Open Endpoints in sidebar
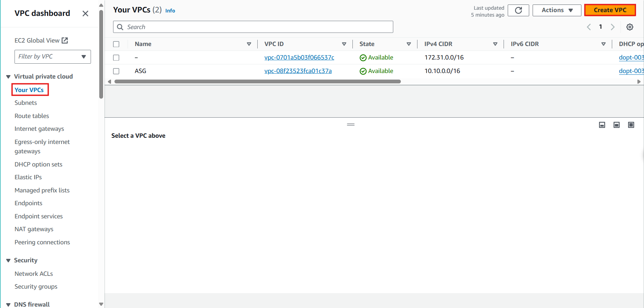644x308 pixels. [28, 203]
